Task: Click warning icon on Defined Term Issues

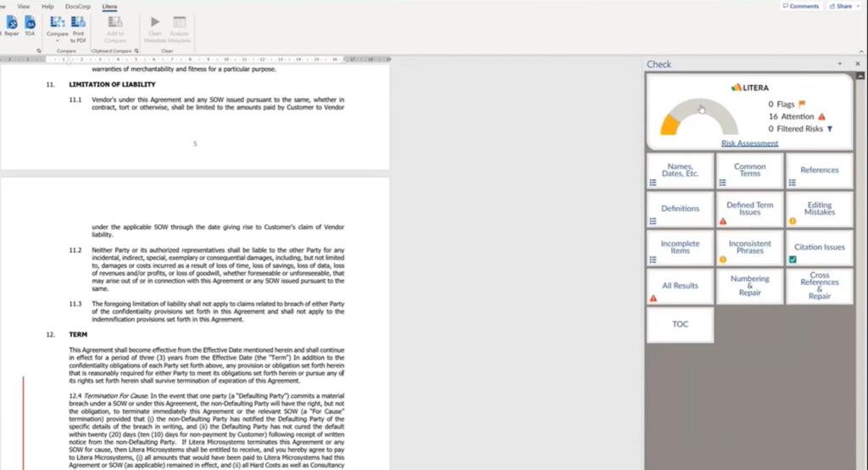Action: tap(722, 221)
